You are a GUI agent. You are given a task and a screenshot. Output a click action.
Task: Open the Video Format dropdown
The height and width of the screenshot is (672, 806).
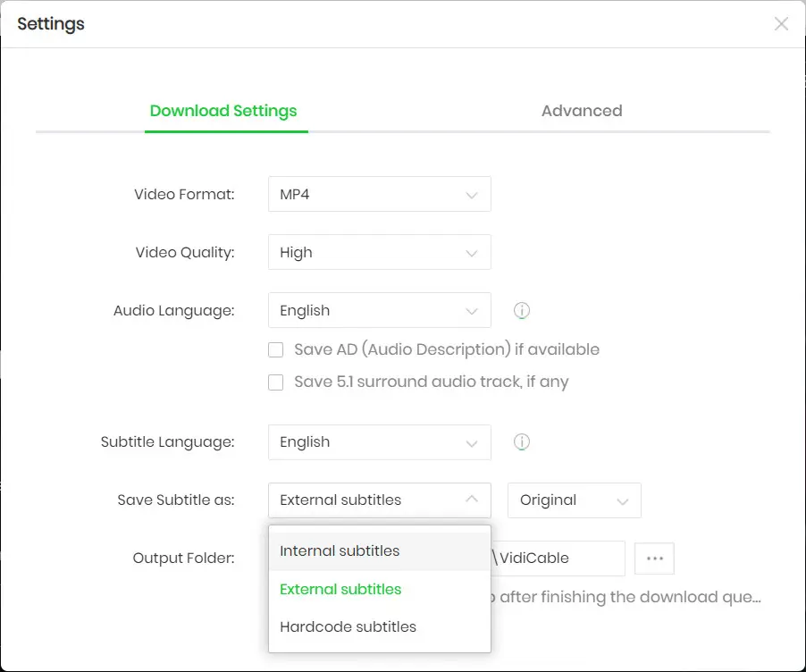380,194
